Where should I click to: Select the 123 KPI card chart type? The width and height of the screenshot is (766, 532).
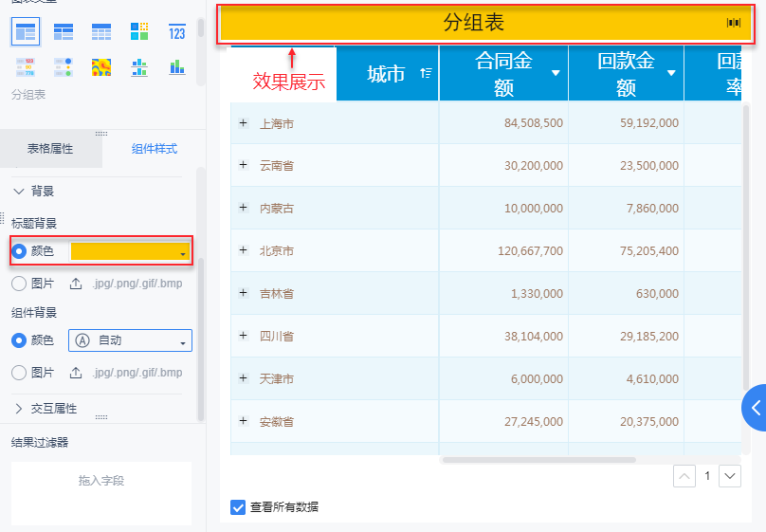pos(177,31)
